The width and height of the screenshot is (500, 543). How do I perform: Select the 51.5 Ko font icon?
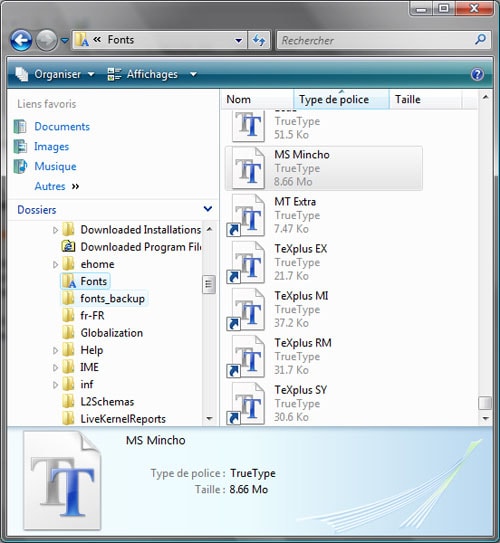click(x=249, y=126)
